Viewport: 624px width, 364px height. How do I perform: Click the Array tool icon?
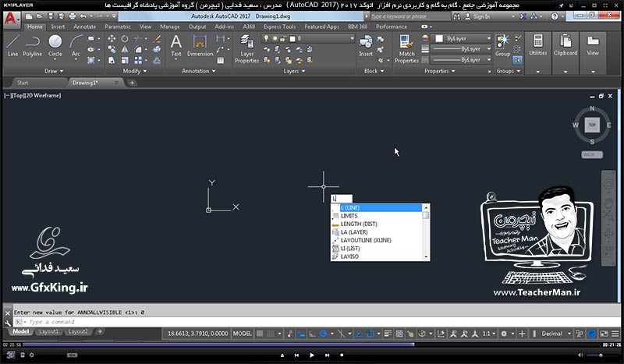click(x=138, y=60)
